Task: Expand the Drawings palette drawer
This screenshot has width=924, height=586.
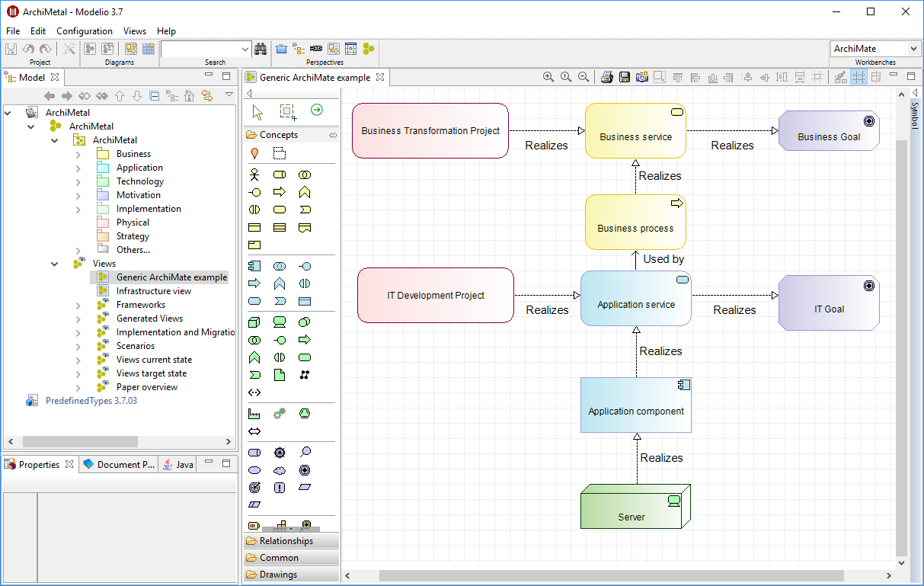Action: coord(290,575)
